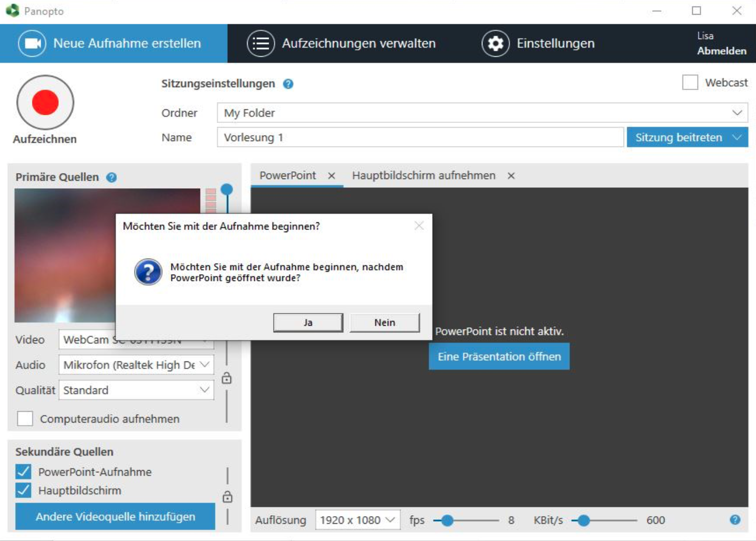
Task: Click the help icon beside KBit/s slider
Action: pos(735,520)
